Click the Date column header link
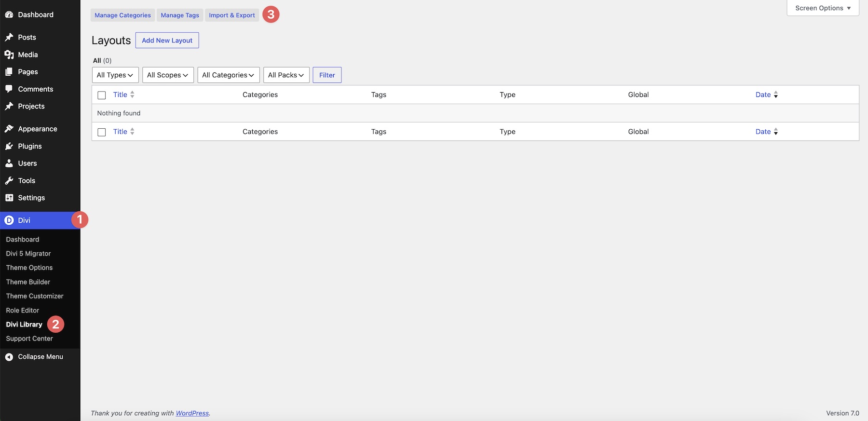Screen dimensions: 868x421 point(763,95)
